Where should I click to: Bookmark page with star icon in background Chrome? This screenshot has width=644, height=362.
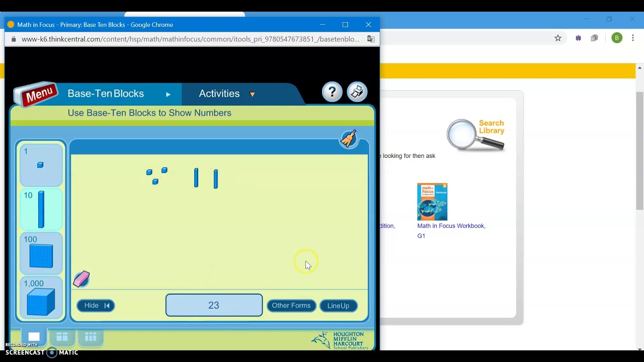(558, 38)
